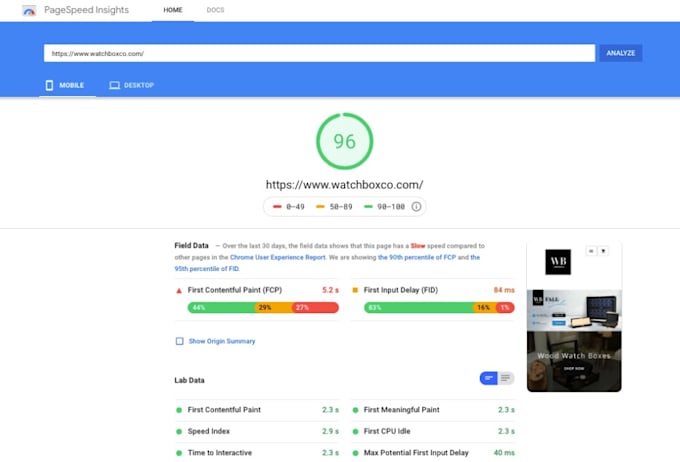Click the Max Potential First Input Delay row
Image resolution: width=680 pixels, height=462 pixels.
pos(433,452)
